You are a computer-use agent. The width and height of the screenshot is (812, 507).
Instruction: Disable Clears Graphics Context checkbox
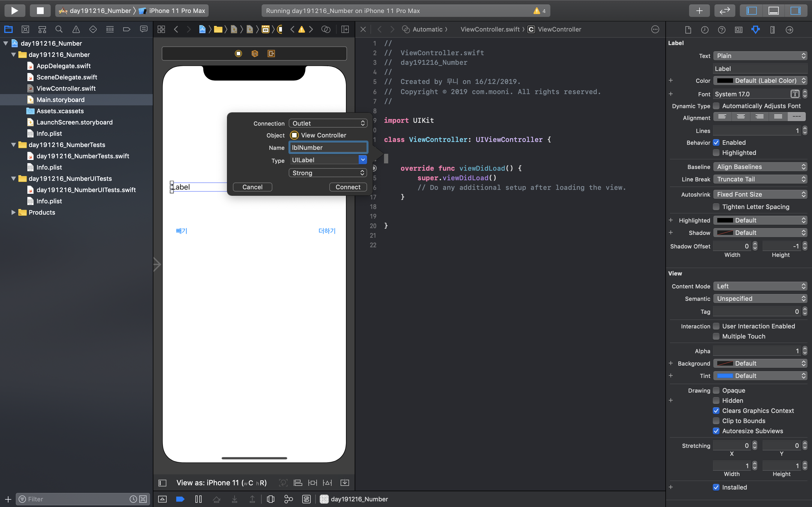pos(716,411)
